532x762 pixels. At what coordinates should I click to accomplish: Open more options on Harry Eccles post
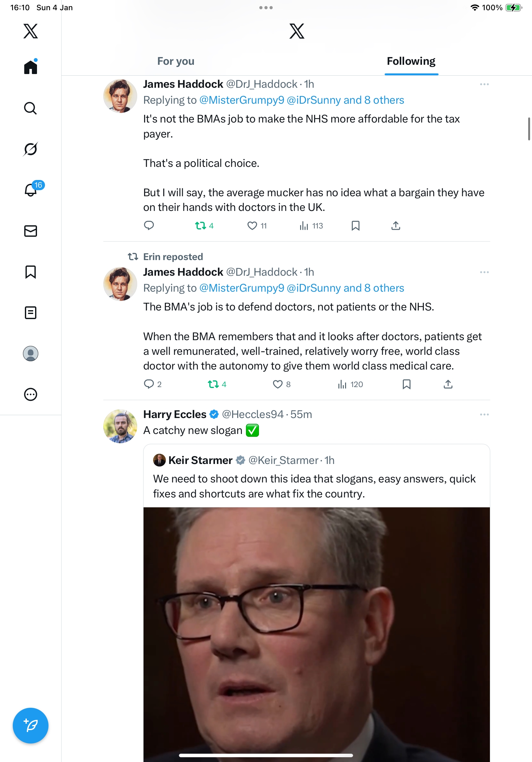pyautogui.click(x=484, y=415)
